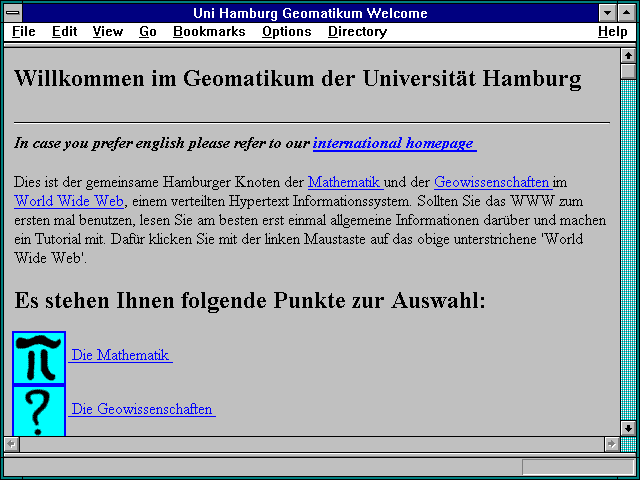The height and width of the screenshot is (480, 640).
Task: Open the Go menu
Action: pos(148,31)
